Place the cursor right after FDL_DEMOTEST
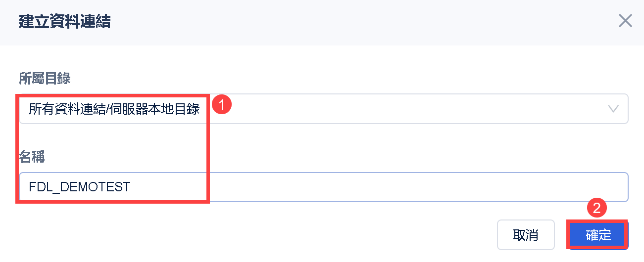Viewport: 644px width, 262px height. [131, 187]
